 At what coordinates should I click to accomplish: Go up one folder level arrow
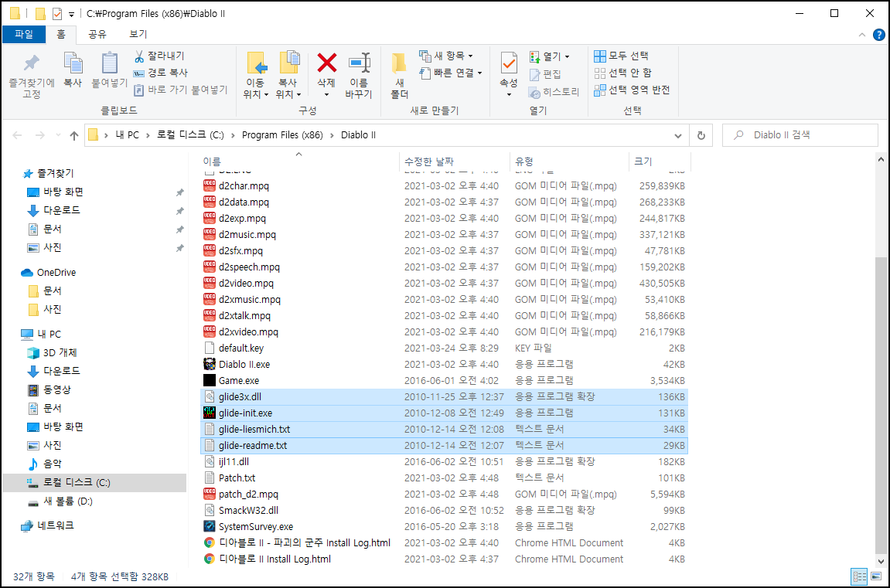tap(74, 135)
